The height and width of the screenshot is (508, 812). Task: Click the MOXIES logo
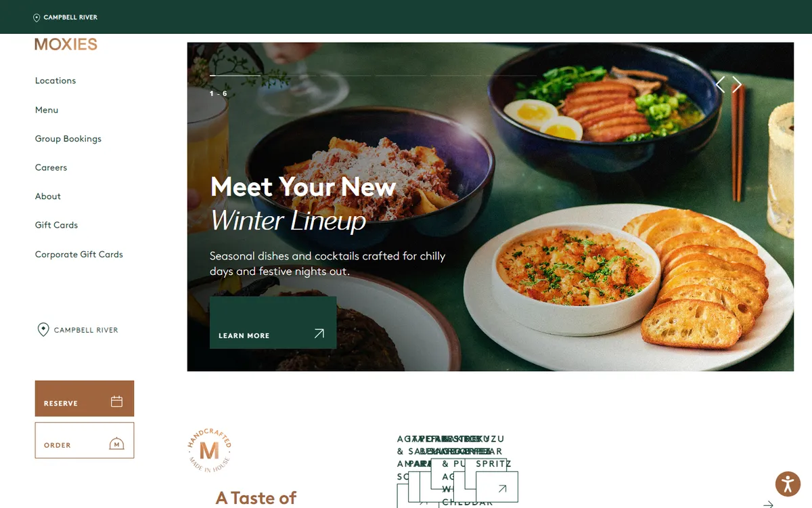point(66,44)
